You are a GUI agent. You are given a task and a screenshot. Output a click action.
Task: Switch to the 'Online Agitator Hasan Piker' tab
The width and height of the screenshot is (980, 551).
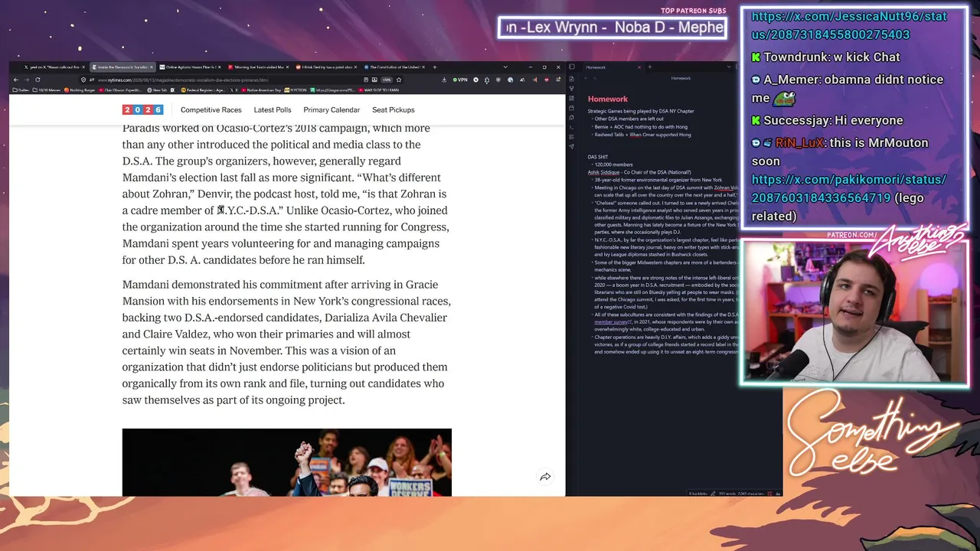(190, 67)
